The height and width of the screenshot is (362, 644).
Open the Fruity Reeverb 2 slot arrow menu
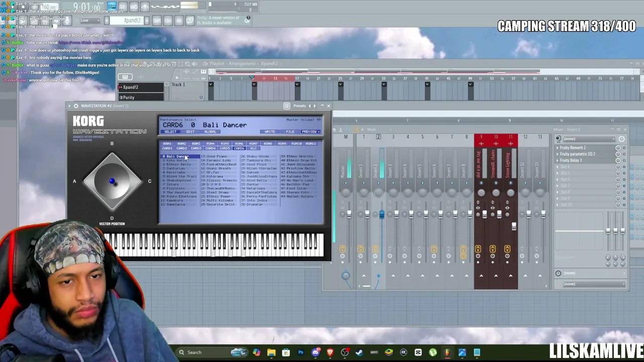557,148
